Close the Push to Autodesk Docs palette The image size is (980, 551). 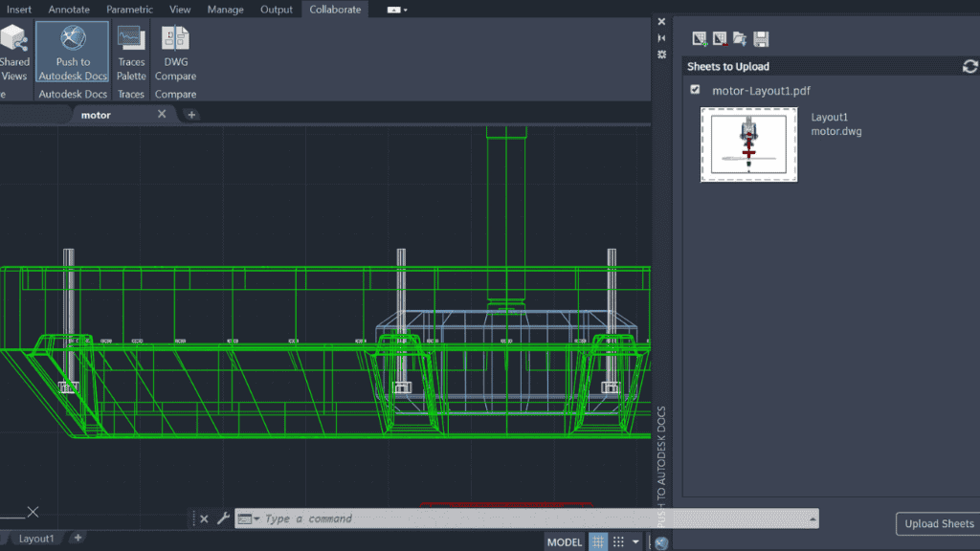coord(661,22)
